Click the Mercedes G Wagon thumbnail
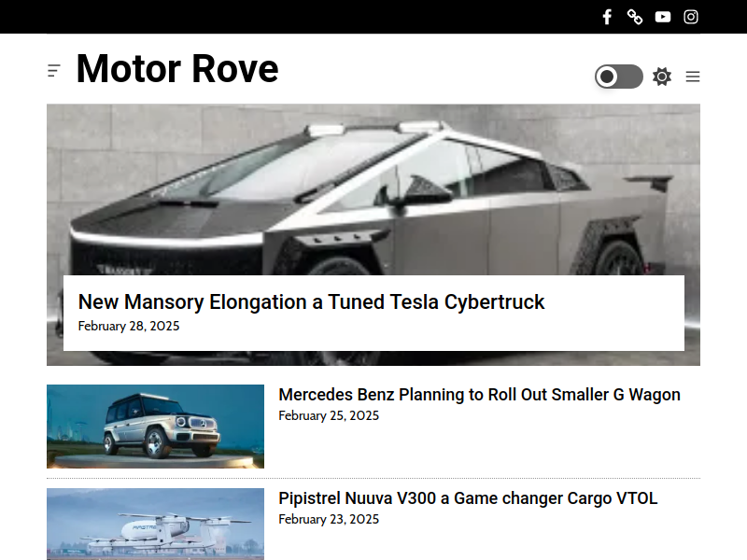The image size is (747, 560). coord(155,427)
